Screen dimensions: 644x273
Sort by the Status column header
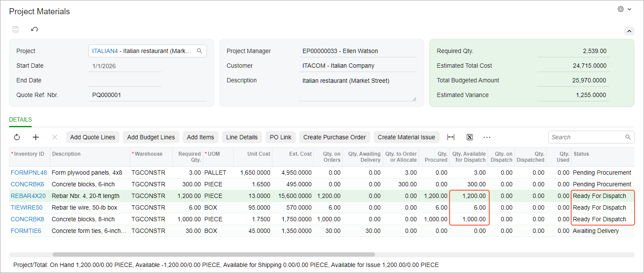point(581,154)
